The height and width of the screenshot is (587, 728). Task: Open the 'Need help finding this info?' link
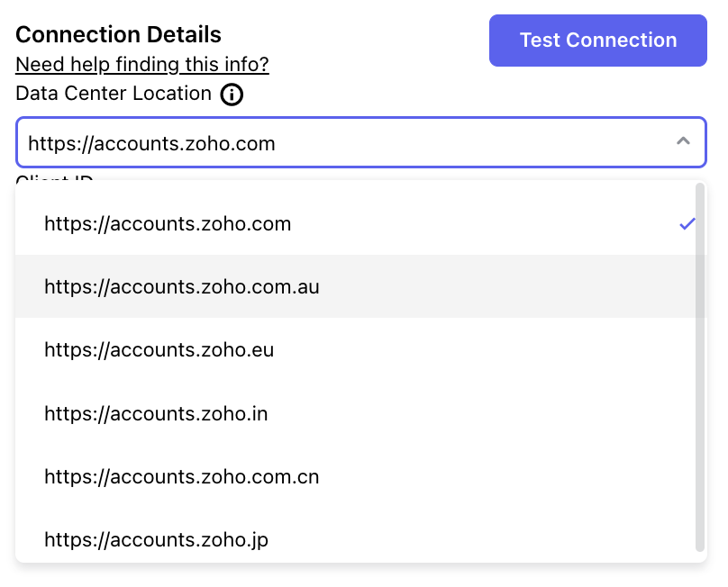142,65
